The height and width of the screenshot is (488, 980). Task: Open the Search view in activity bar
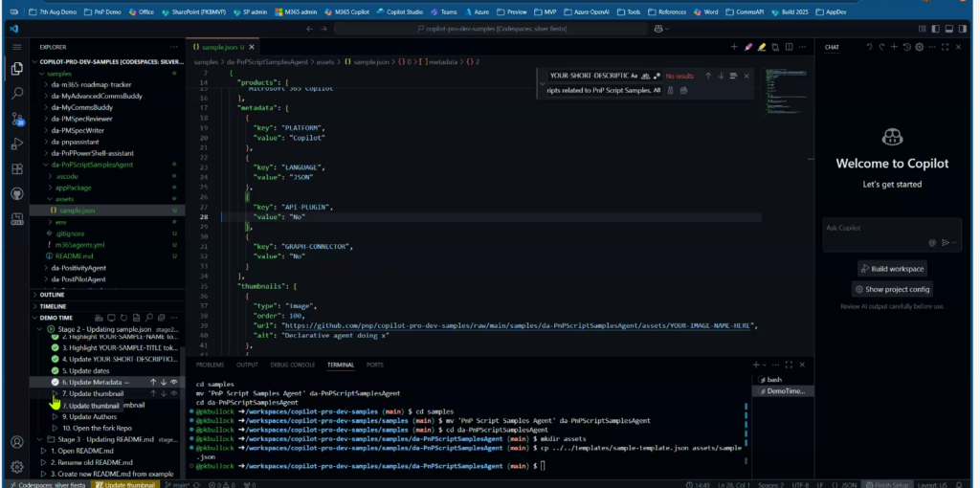click(17, 94)
